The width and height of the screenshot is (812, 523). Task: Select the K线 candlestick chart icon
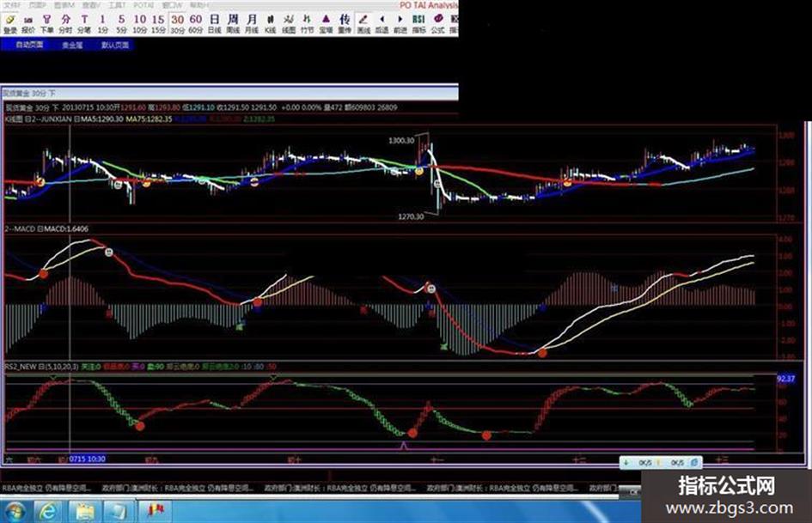tap(271, 22)
